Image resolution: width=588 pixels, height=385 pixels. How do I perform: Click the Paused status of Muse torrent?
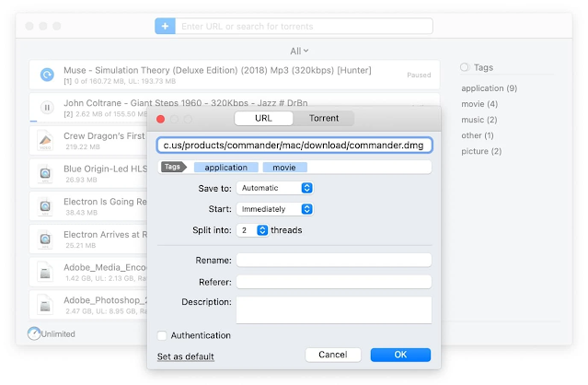pyautogui.click(x=419, y=75)
